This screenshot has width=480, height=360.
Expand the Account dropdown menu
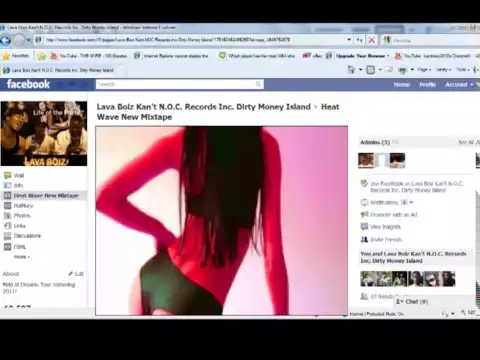point(459,85)
